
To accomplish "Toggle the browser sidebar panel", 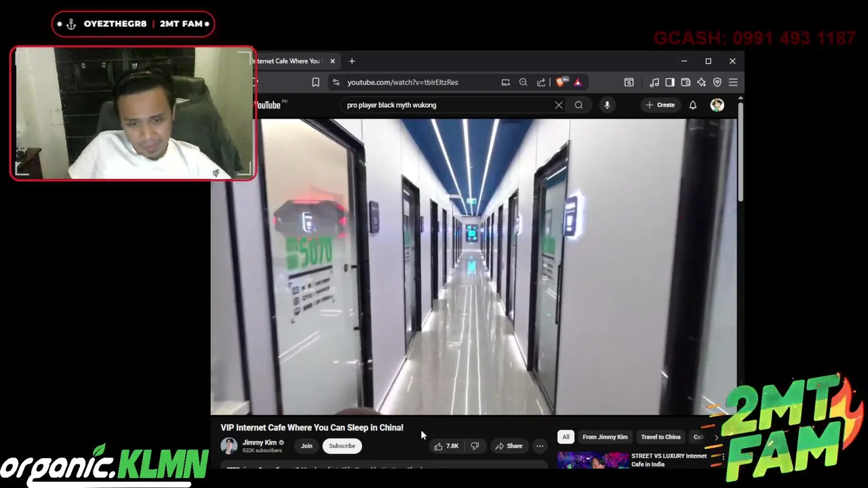I will click(670, 82).
